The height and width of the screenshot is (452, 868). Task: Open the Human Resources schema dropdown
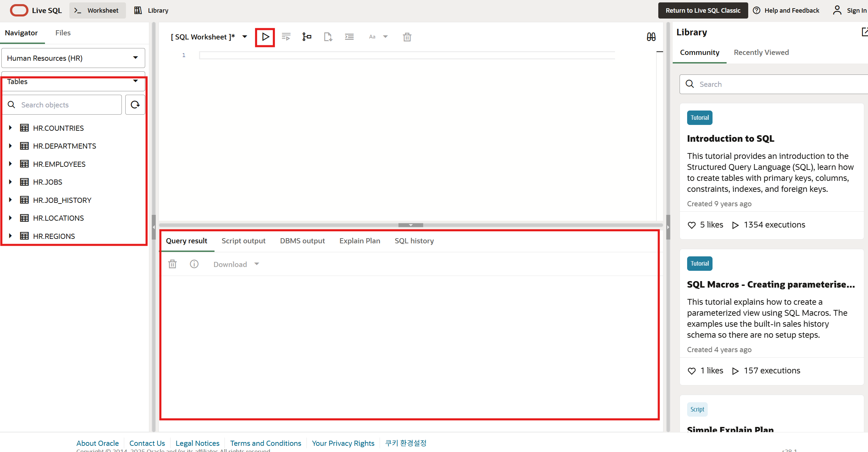click(73, 58)
